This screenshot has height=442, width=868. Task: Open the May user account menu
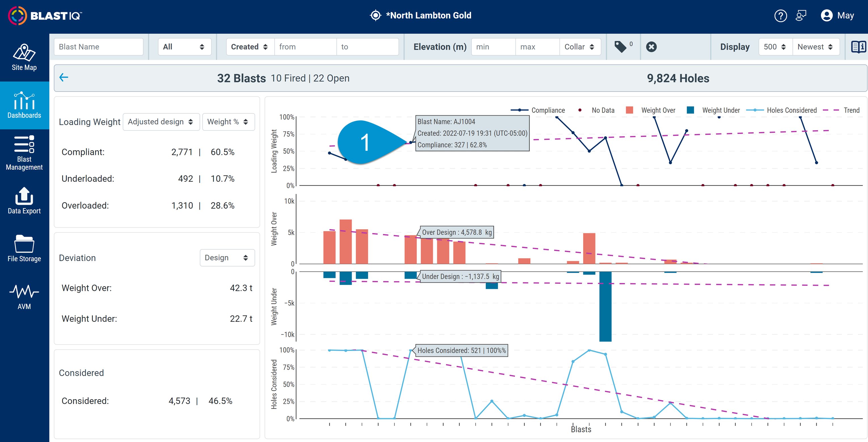click(837, 16)
